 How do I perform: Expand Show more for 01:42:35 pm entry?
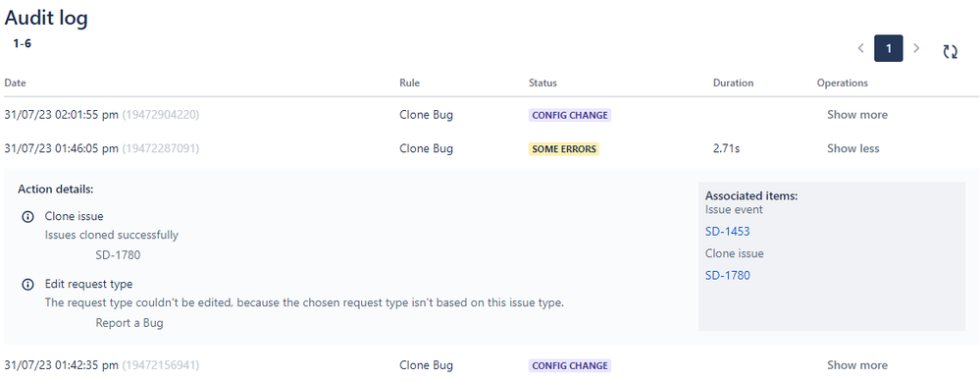pyautogui.click(x=856, y=364)
